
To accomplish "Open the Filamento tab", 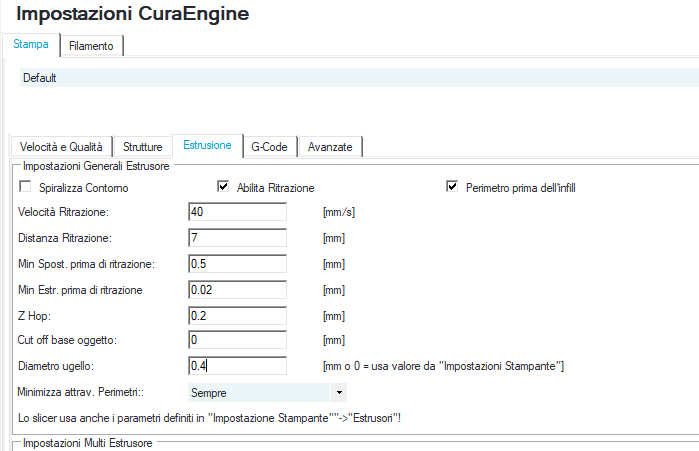I will 91,46.
